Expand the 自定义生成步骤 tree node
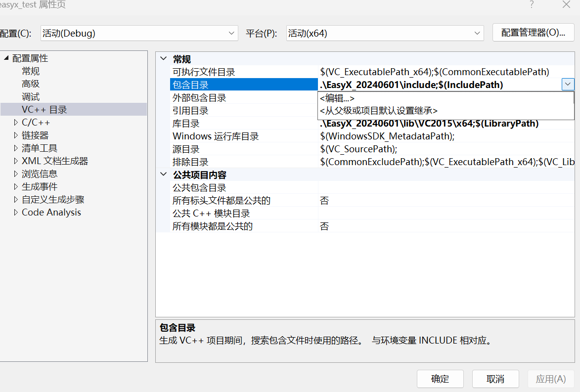580x392 pixels. tap(16, 200)
